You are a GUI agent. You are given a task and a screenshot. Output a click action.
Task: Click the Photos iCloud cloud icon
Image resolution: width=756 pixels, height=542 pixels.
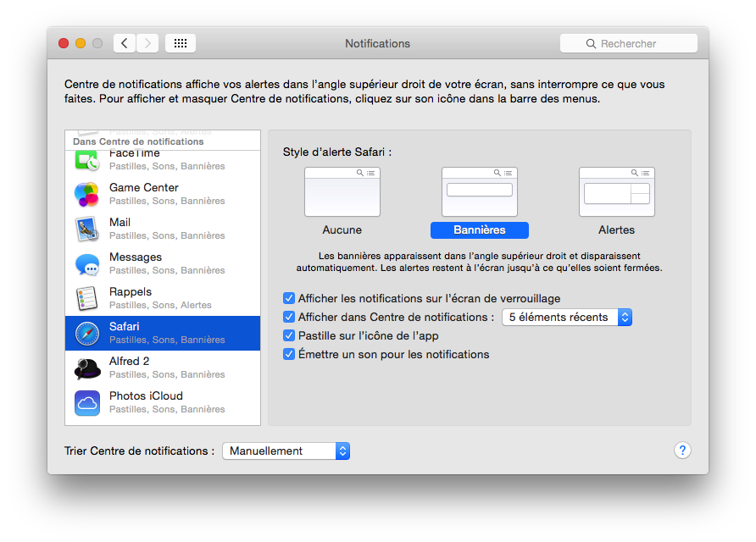click(x=87, y=403)
